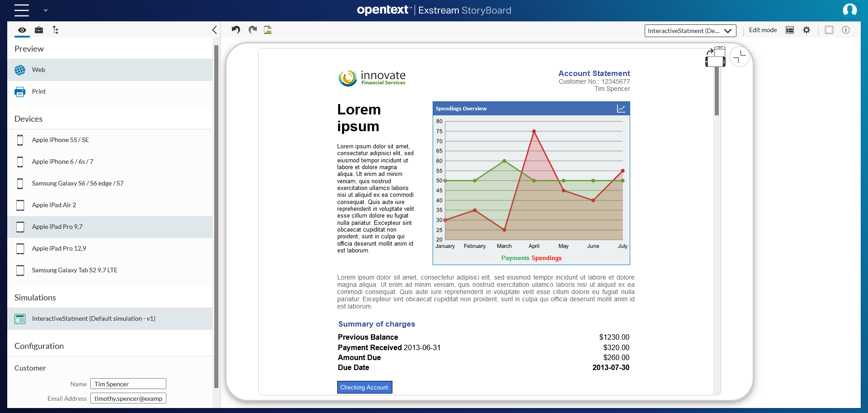868x413 pixels.
Task: Click the redo arrow icon
Action: tap(252, 30)
